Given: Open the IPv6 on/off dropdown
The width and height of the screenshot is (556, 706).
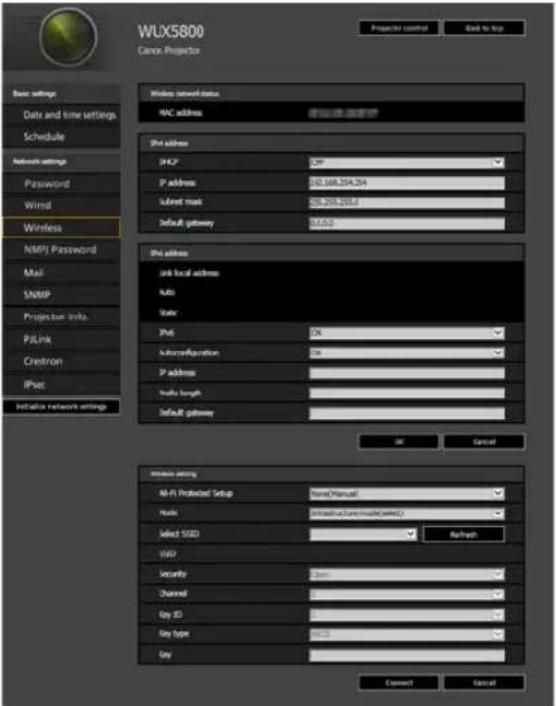Looking at the screenshot, I should (407, 333).
